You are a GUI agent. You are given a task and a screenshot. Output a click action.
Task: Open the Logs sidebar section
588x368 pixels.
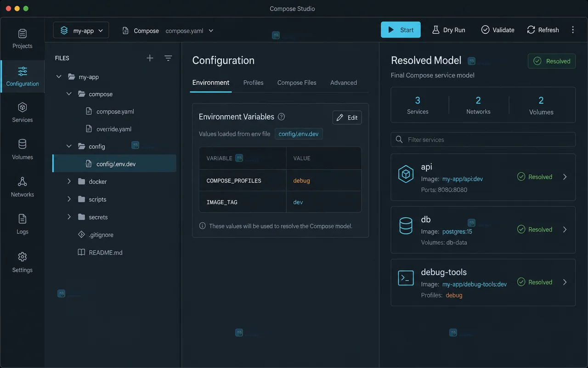[22, 224]
